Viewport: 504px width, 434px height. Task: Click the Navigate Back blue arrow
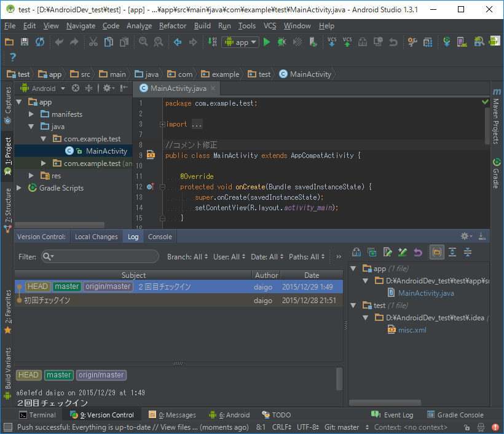tap(178, 42)
